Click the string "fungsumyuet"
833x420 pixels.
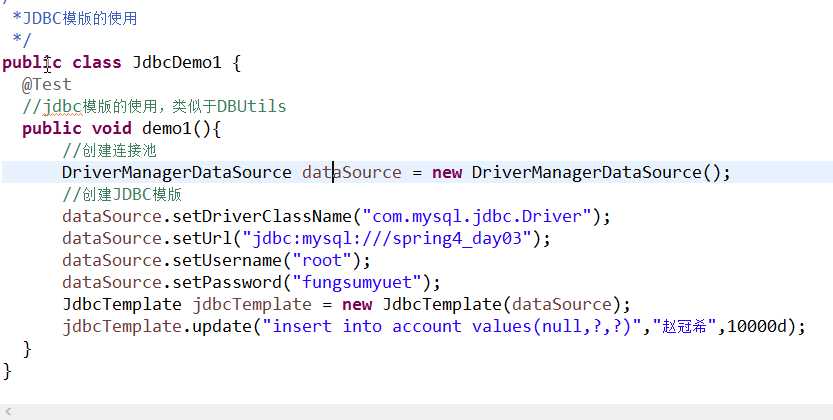[x=357, y=282]
